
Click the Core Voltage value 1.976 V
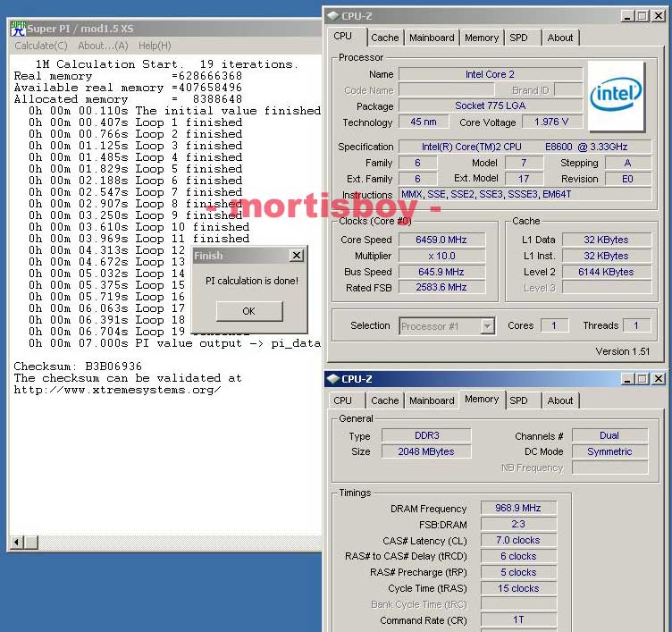[552, 122]
